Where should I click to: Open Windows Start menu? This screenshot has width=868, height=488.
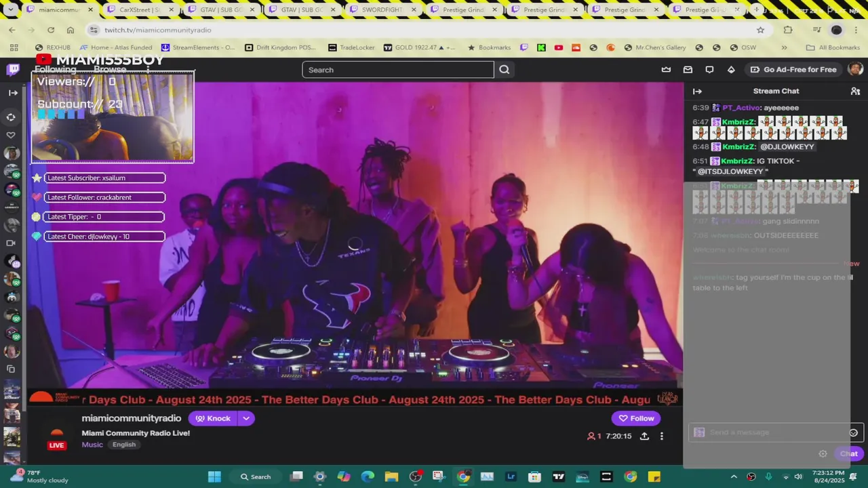pyautogui.click(x=214, y=476)
